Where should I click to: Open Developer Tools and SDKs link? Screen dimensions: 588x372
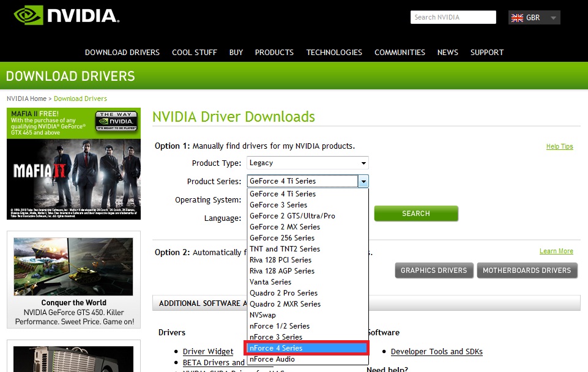point(436,351)
